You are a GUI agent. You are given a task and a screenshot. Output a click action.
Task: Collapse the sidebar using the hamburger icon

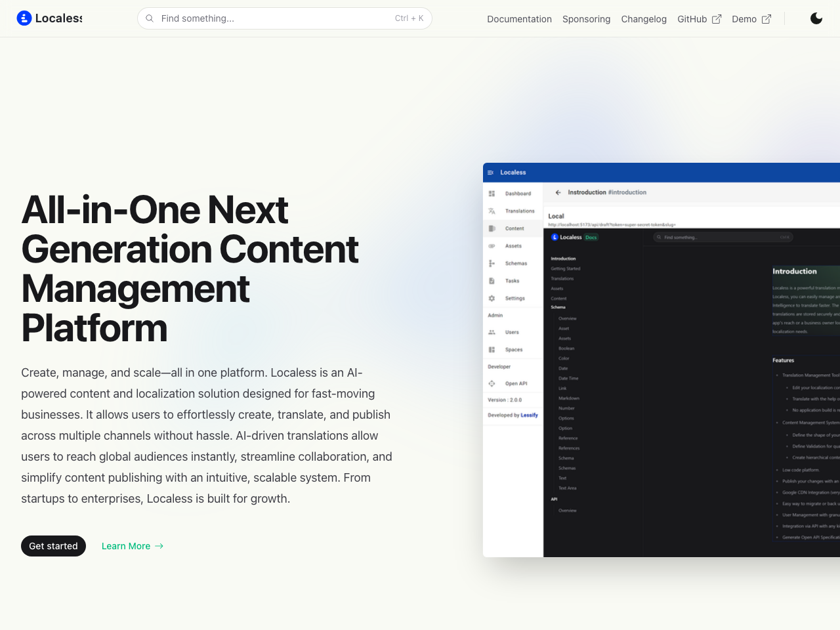(492, 172)
